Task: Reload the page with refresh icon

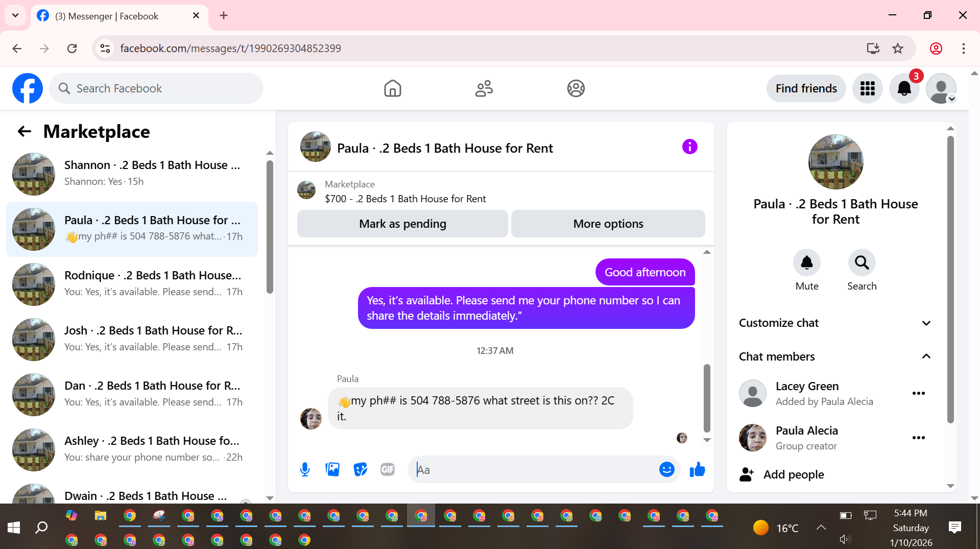Action: point(72,49)
